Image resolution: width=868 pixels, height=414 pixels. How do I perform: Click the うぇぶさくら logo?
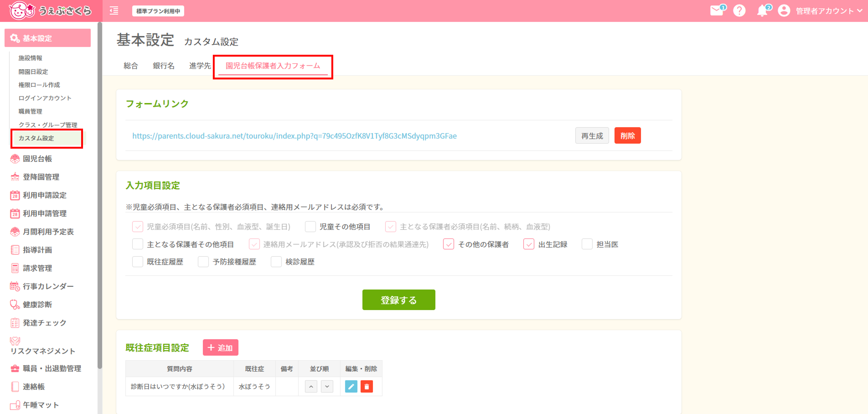[51, 10]
